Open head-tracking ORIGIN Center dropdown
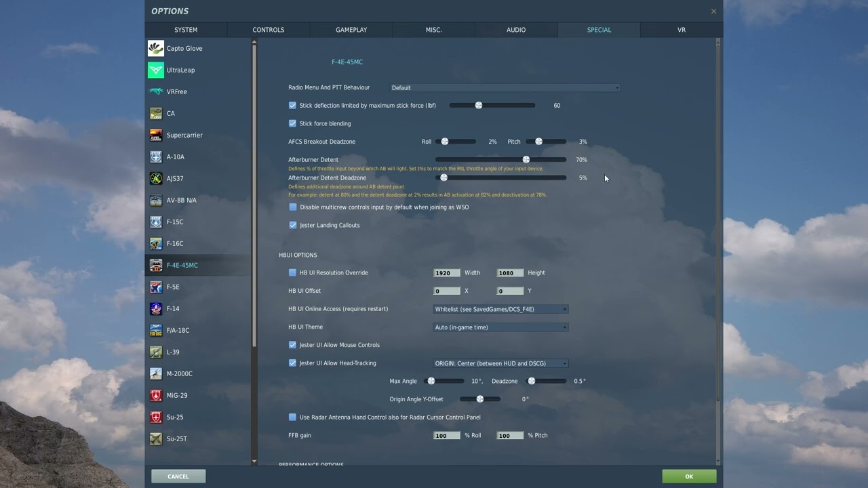The image size is (868, 488). point(500,363)
